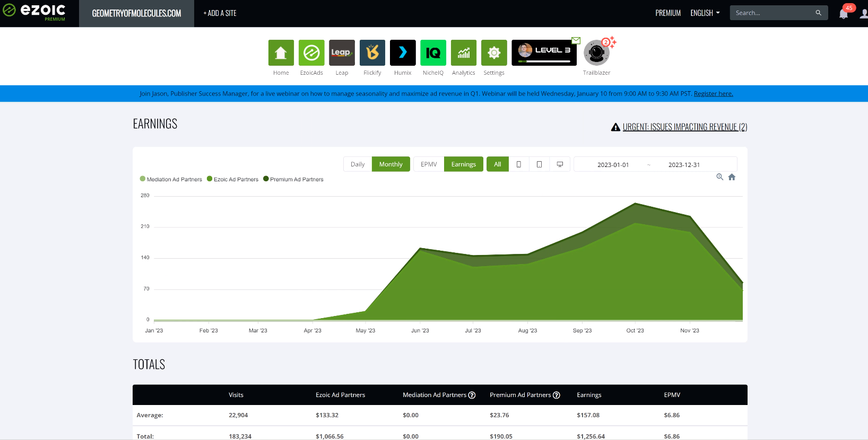This screenshot has width=868, height=440.
Task: Edit the end date 2023-12-31
Action: click(x=684, y=165)
